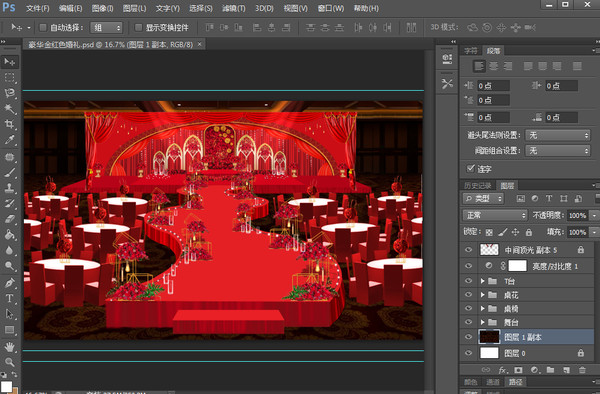
Task: Open the 类型 layer filter dropdown
Action: pos(483,199)
